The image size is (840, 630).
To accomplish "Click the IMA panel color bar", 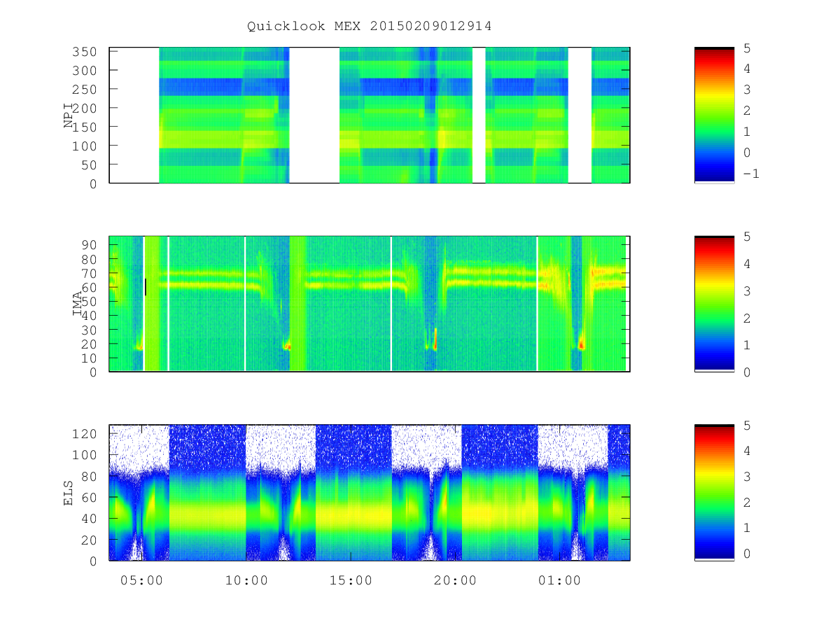I will coord(714,304).
